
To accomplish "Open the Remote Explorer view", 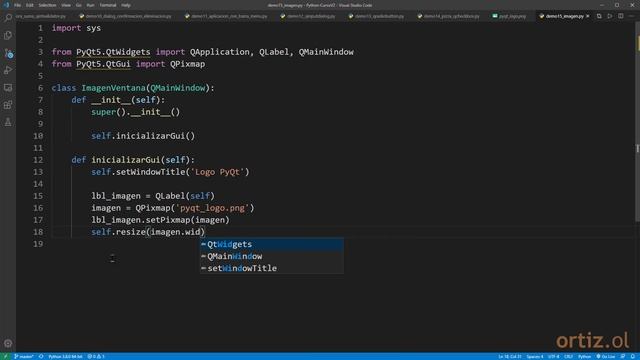I will [8, 88].
